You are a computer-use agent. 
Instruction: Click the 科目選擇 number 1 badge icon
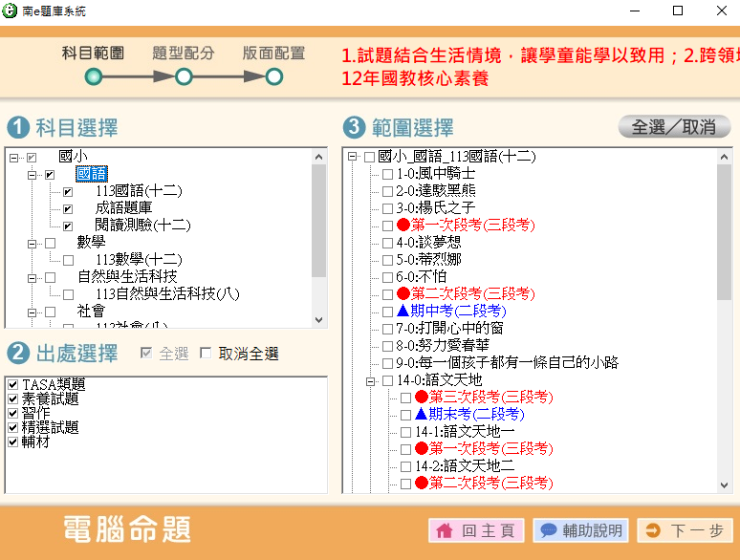click(x=17, y=127)
